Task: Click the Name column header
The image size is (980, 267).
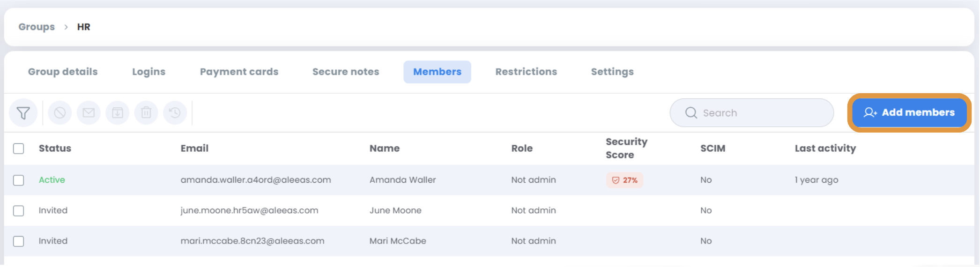Action: tap(385, 148)
